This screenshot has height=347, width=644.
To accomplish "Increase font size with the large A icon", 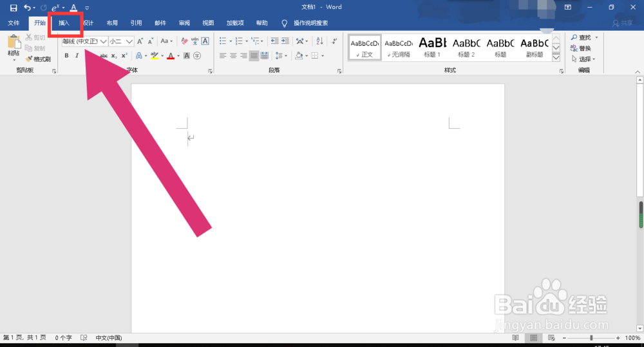I will tap(140, 41).
